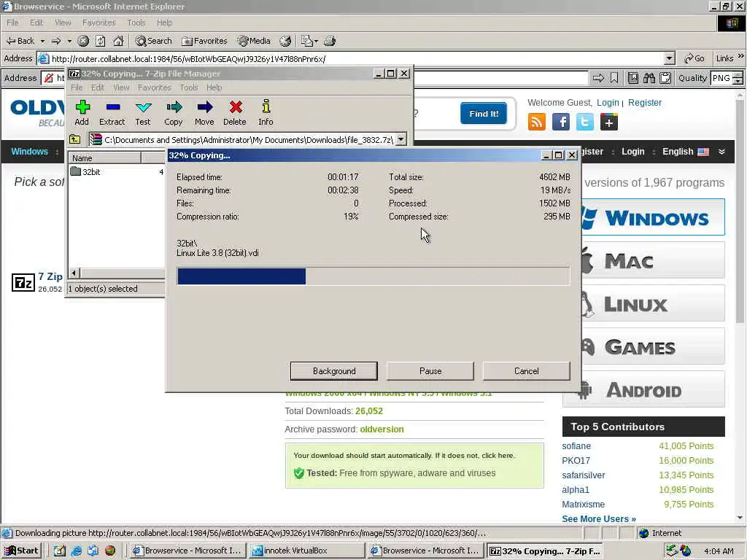The image size is (747, 560).
Task: Click Internet Explorer Forward arrow
Action: point(56,41)
